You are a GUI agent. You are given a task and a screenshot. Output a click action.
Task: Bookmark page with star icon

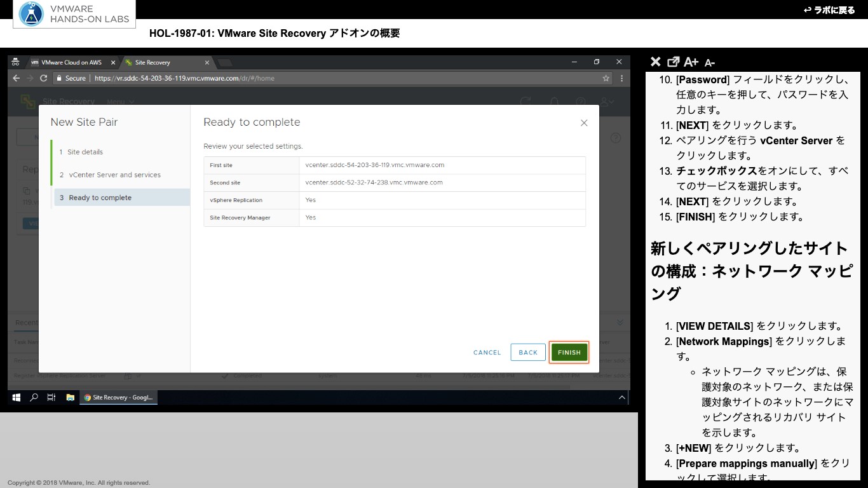pos(606,78)
